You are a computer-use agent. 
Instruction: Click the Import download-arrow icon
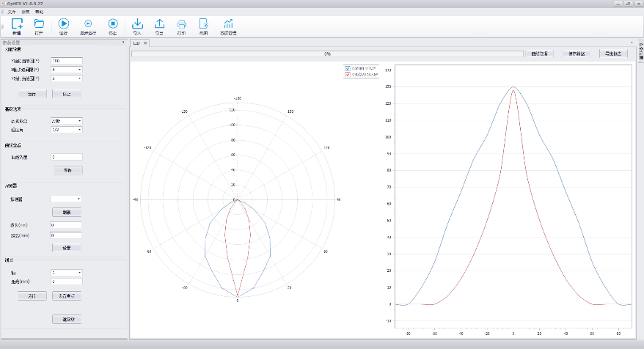point(136,24)
